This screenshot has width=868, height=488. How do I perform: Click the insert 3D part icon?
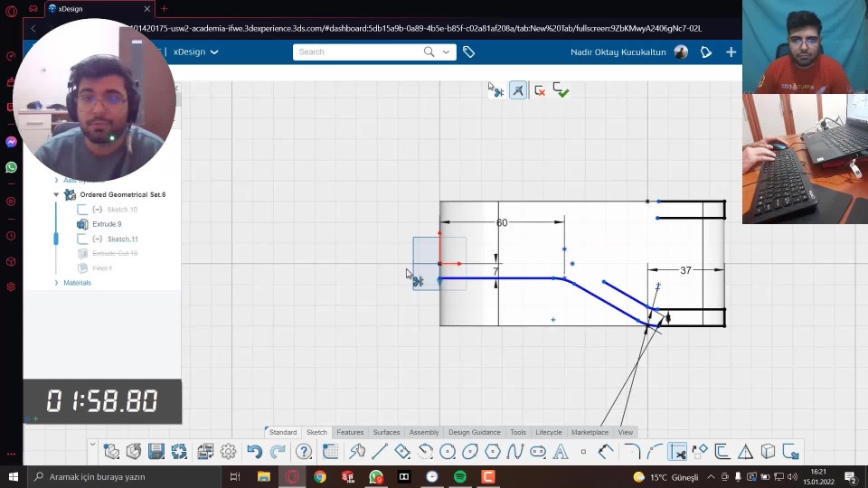tap(134, 452)
